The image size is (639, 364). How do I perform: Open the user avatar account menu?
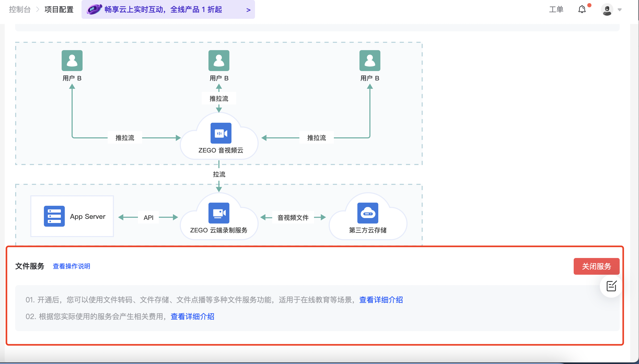607,10
